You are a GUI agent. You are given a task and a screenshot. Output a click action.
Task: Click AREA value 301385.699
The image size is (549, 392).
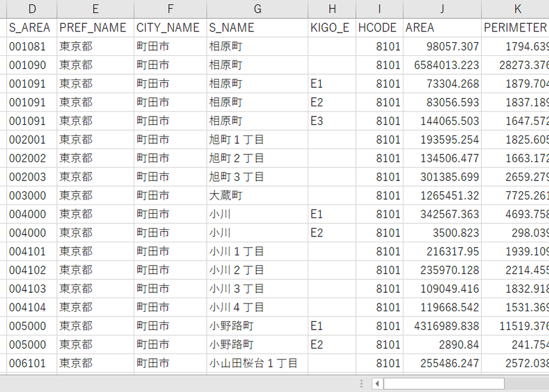(x=442, y=177)
